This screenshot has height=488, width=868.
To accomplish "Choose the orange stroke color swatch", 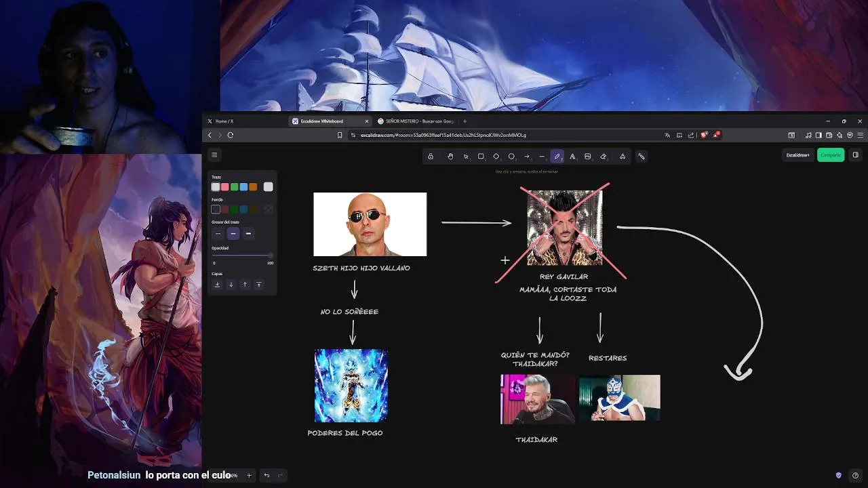I will coord(254,187).
